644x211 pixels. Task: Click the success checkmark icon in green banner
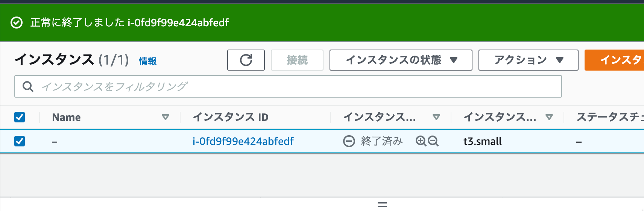(17, 23)
